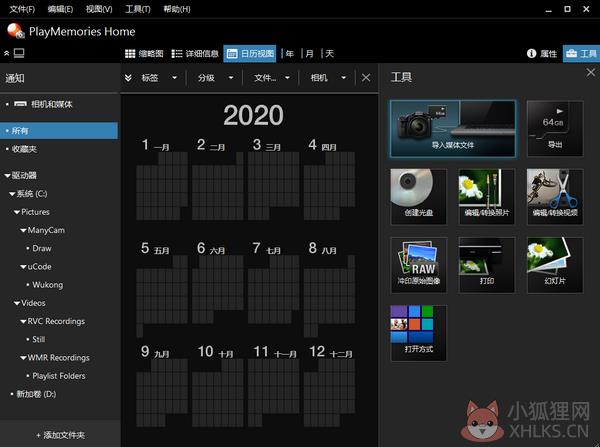Click the 2020 year heading
The height and width of the screenshot is (447, 600).
(253, 115)
